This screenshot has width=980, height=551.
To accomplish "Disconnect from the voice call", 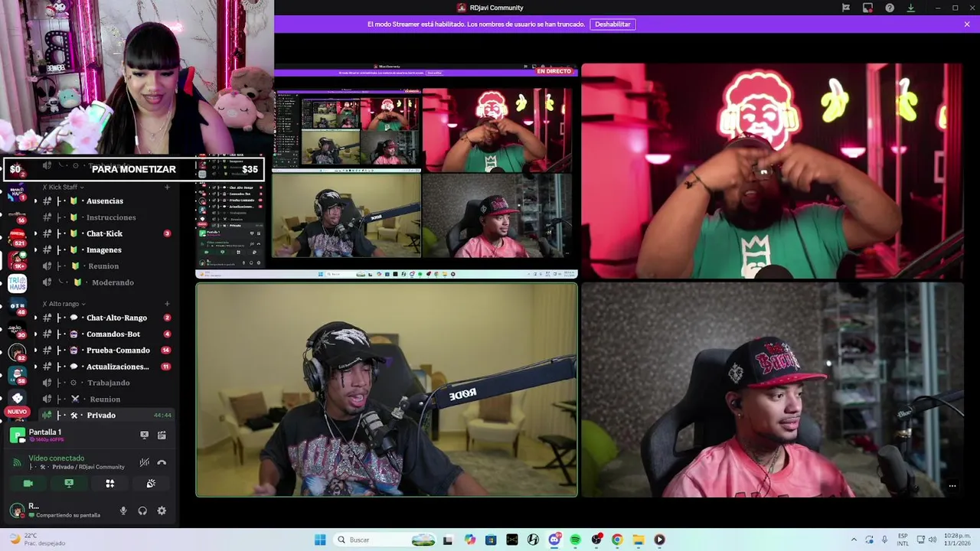I will click(162, 462).
